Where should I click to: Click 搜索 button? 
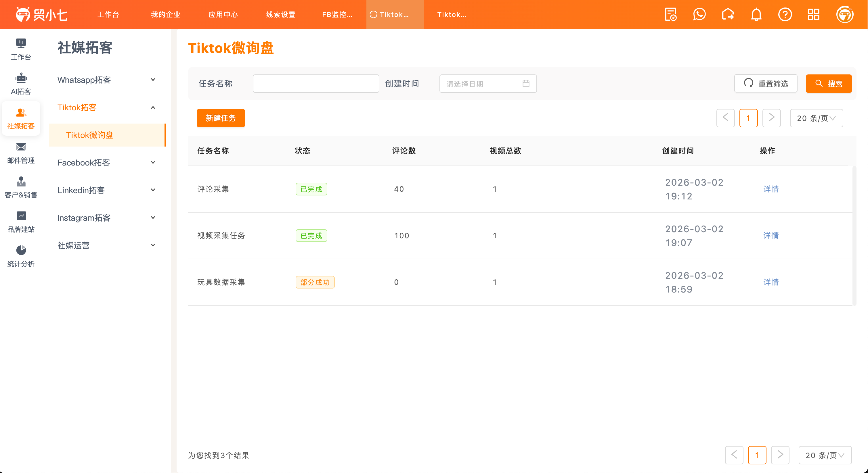[x=828, y=84]
